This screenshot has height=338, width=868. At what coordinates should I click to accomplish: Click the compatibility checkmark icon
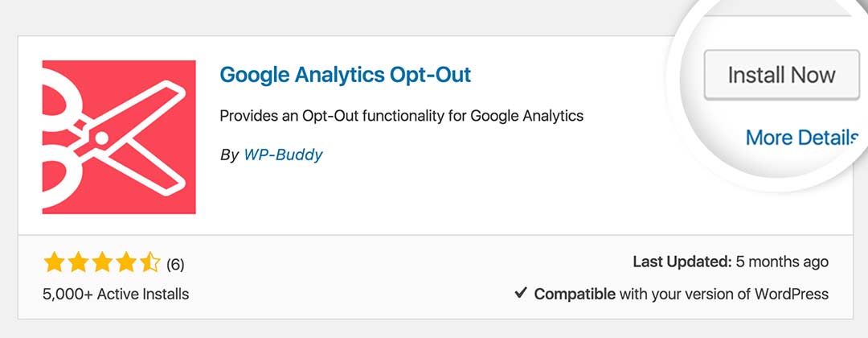coord(521,293)
